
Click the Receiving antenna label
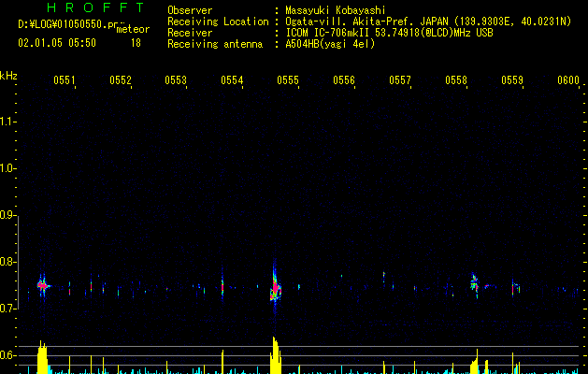[x=215, y=44]
